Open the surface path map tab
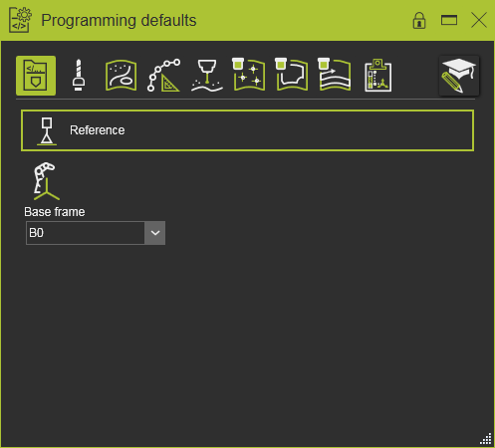Viewport: 495px width, 448px height. pyautogui.click(x=334, y=75)
